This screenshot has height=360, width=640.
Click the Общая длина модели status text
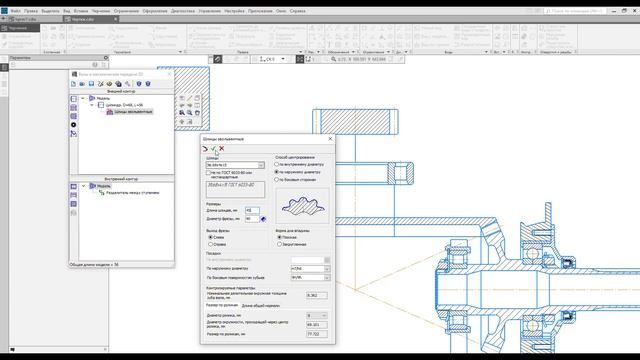[94, 264]
